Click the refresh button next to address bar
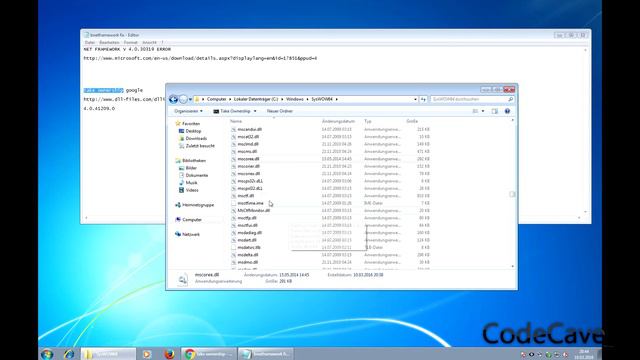640x360 pixels. pos(423,99)
